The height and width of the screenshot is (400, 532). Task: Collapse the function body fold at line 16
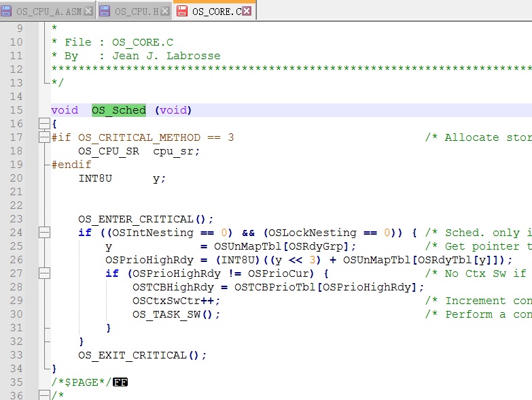(x=44, y=124)
